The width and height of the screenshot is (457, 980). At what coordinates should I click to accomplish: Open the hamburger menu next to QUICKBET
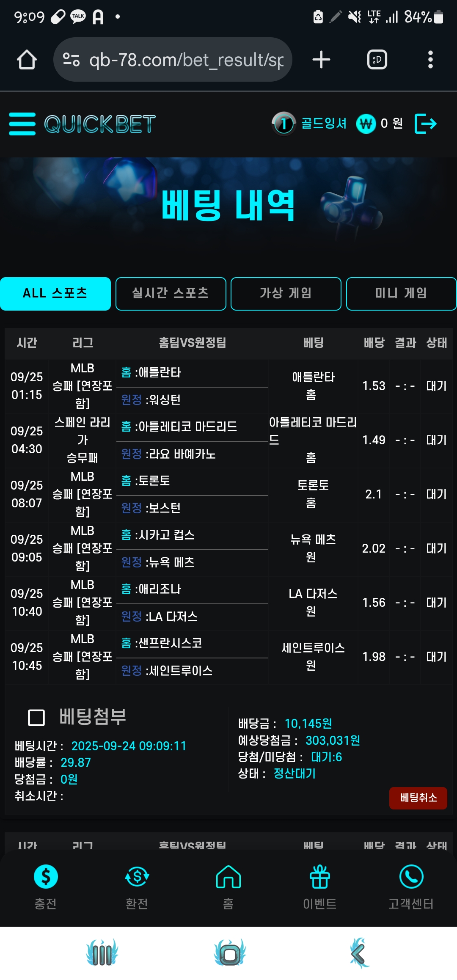click(22, 124)
